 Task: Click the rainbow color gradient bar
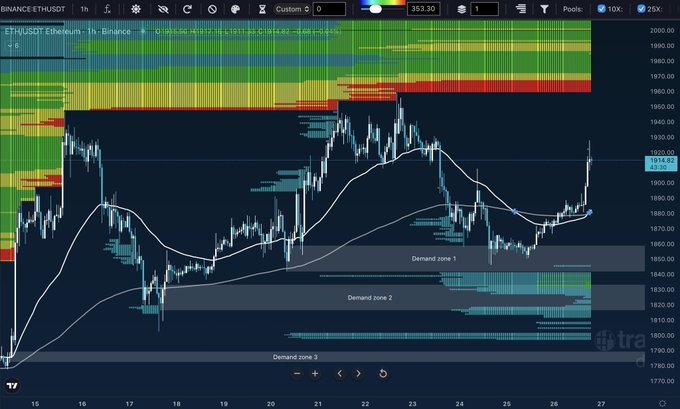pos(382,2)
